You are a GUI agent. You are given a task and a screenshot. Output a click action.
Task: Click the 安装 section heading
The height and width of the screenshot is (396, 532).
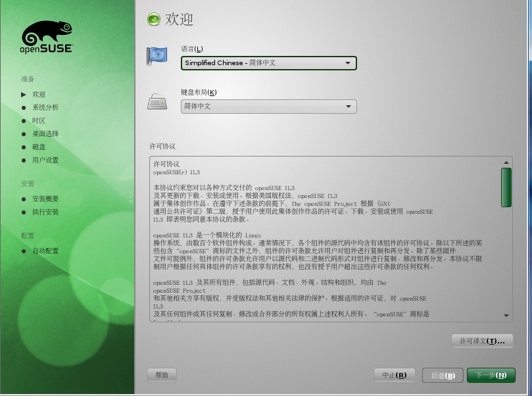pos(28,184)
